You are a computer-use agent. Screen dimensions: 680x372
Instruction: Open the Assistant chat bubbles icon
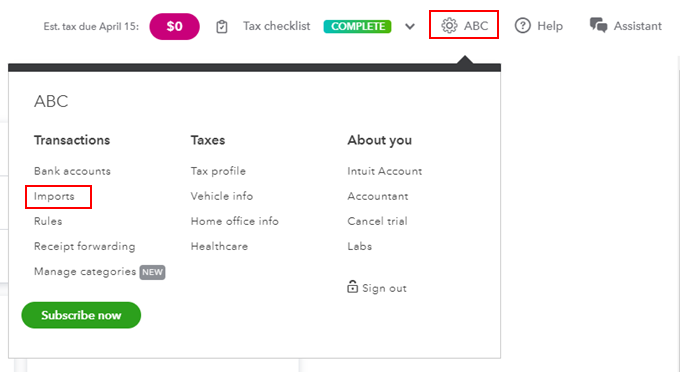click(x=598, y=26)
